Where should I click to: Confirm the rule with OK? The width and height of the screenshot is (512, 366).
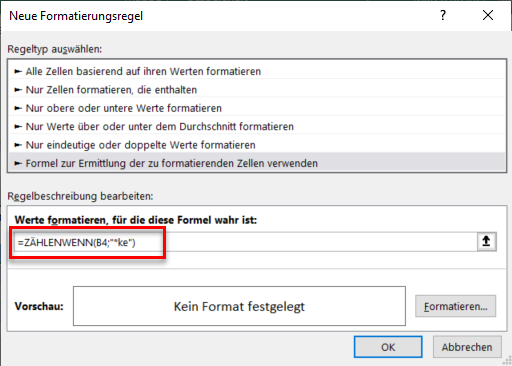[x=388, y=347]
